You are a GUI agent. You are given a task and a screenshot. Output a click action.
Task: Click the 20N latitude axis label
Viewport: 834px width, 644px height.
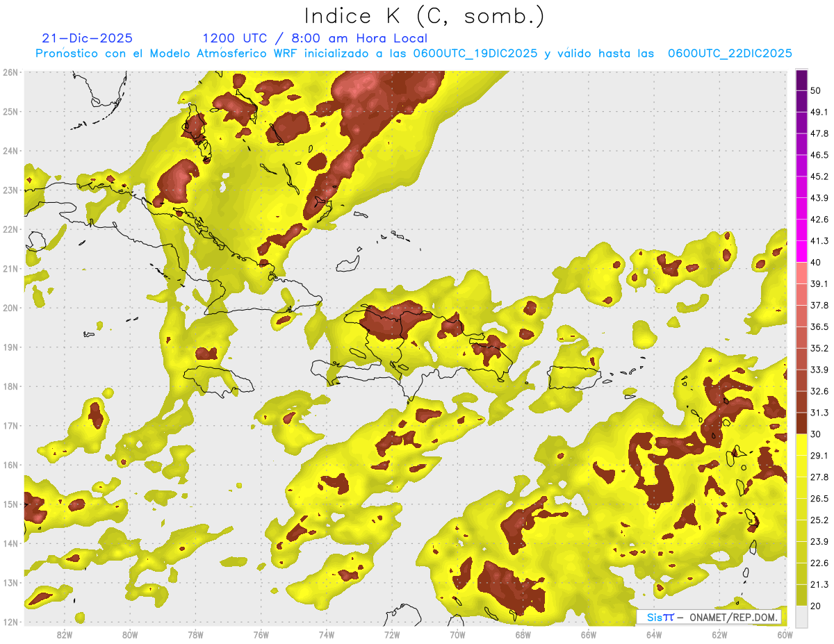point(10,308)
